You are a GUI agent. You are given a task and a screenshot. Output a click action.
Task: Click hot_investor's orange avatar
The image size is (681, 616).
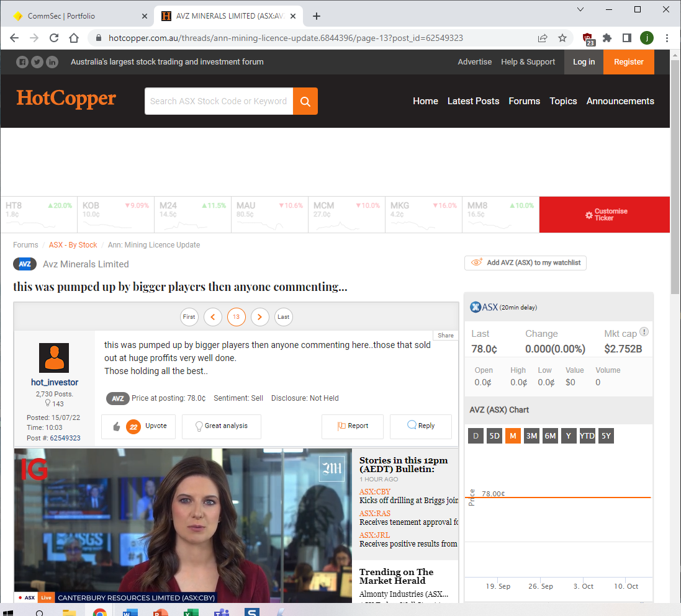[54, 358]
